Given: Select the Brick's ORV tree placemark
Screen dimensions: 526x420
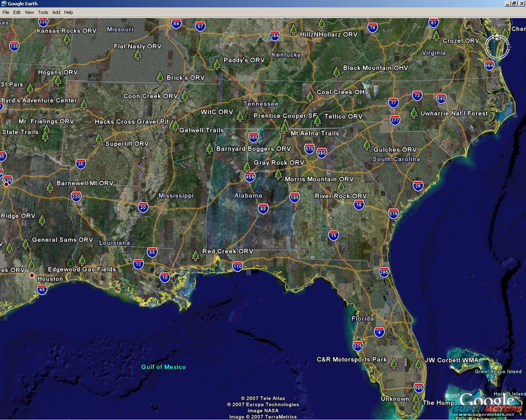Looking at the screenshot, I should (160, 77).
